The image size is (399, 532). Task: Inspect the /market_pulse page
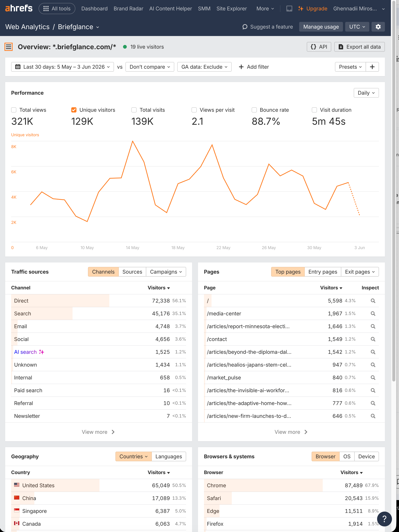pos(373,378)
